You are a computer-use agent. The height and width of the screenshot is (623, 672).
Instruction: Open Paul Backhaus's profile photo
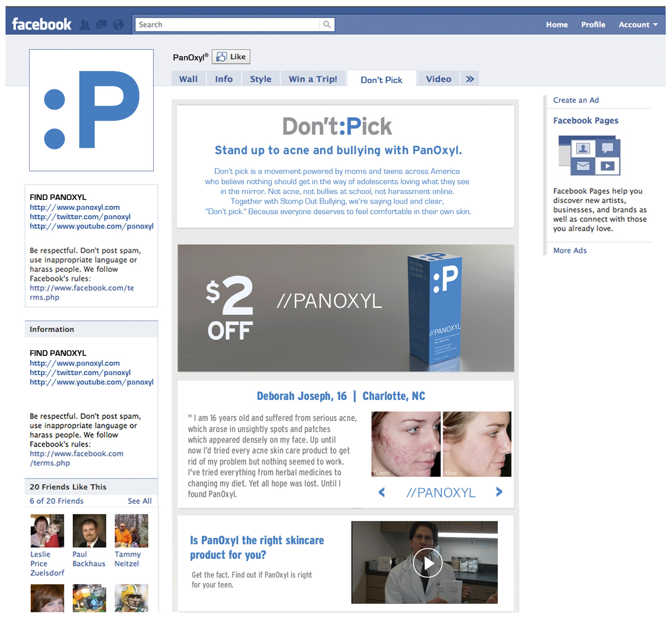click(x=90, y=531)
